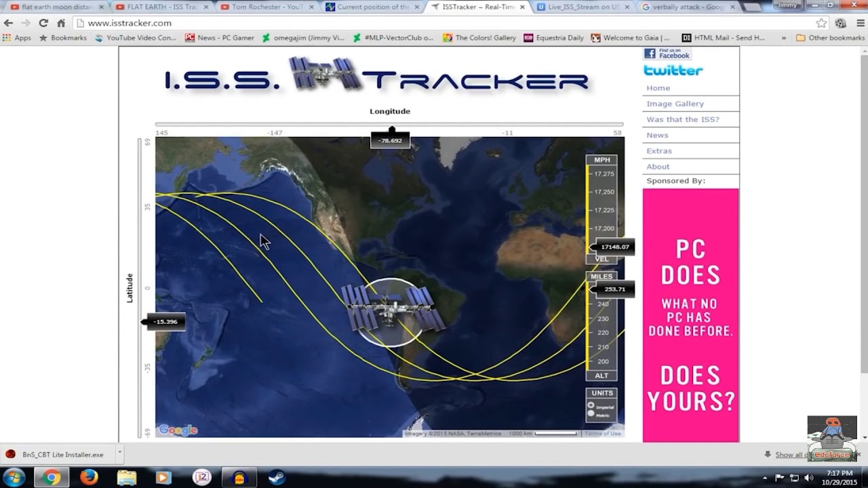This screenshot has height=488, width=868.
Task: Open the Extras sidebar link
Action: (659, 150)
